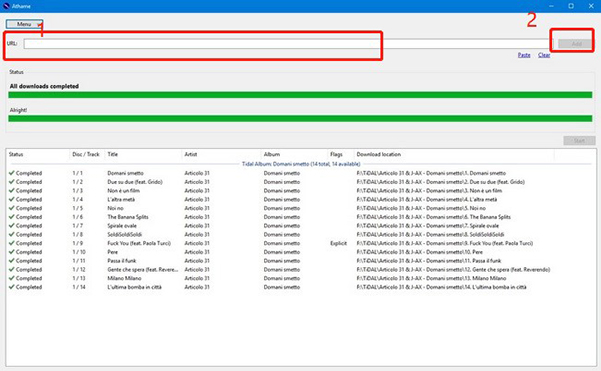Click the Artist column header
The image size is (601, 371).
[191, 154]
